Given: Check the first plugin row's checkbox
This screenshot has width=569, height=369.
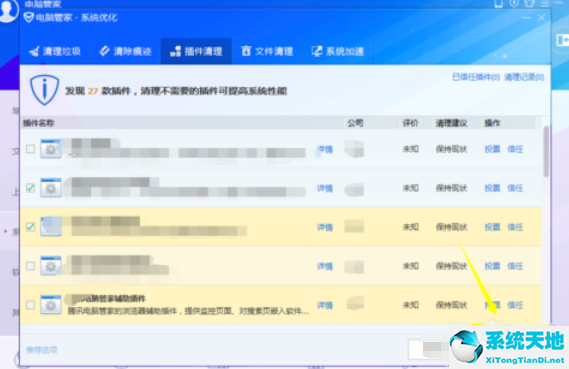Looking at the screenshot, I should [30, 149].
